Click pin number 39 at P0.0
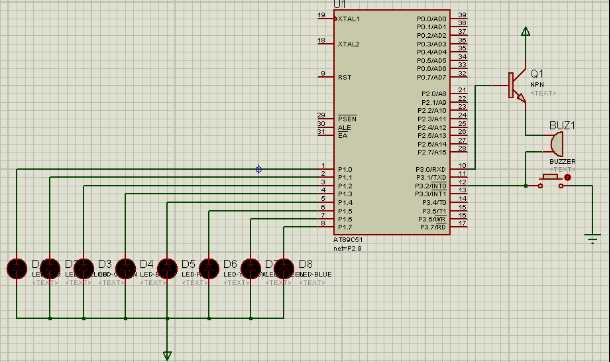This screenshot has width=610, height=362. pyautogui.click(x=462, y=15)
